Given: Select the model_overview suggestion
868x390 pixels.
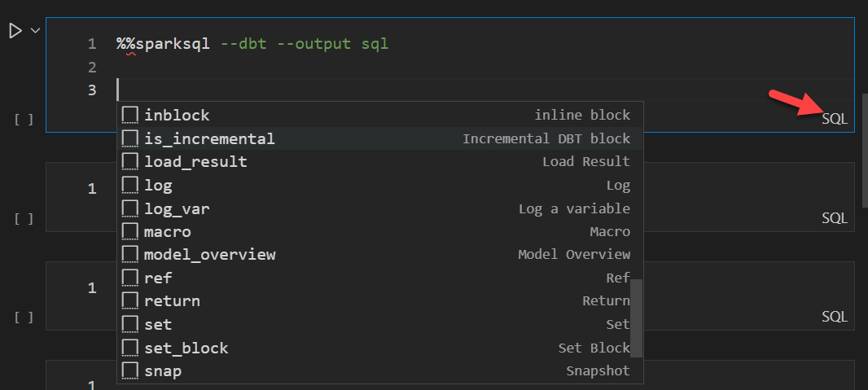Looking at the screenshot, I should pyautogui.click(x=210, y=255).
